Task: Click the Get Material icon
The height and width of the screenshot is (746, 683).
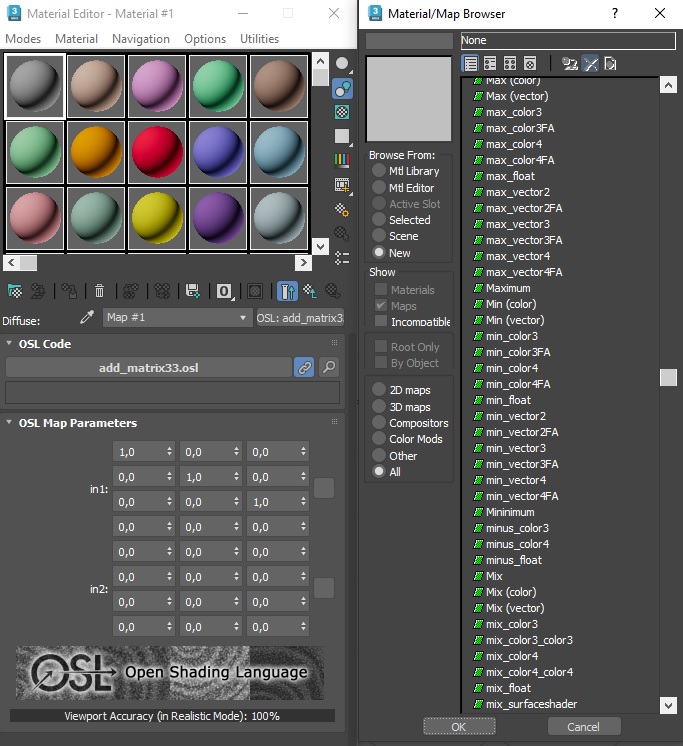Action: pyautogui.click(x=15, y=291)
